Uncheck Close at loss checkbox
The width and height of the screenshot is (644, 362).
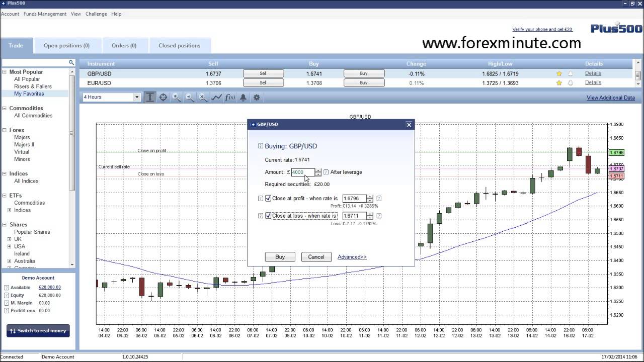[x=268, y=216]
